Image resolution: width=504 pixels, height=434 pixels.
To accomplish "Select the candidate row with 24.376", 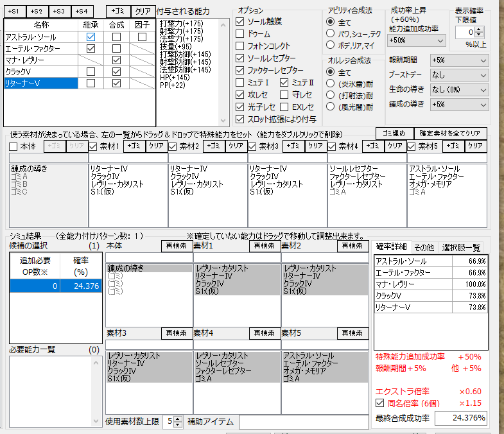I will (56, 286).
